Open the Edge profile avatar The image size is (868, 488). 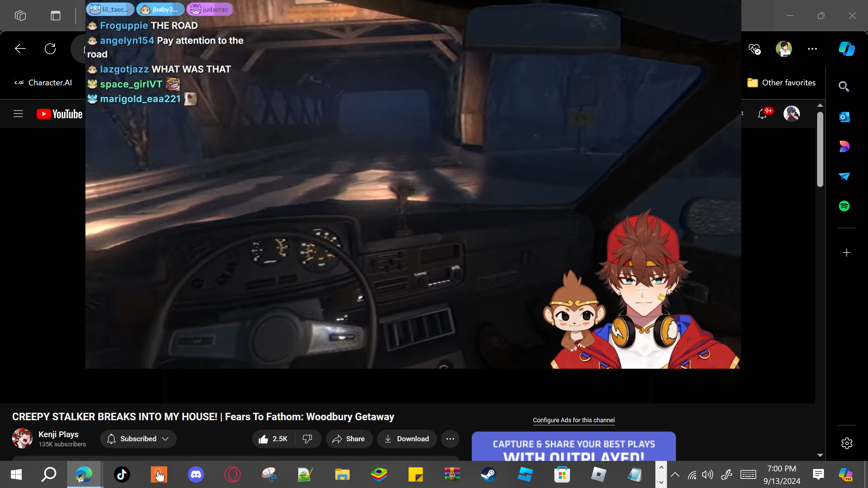[x=784, y=49]
